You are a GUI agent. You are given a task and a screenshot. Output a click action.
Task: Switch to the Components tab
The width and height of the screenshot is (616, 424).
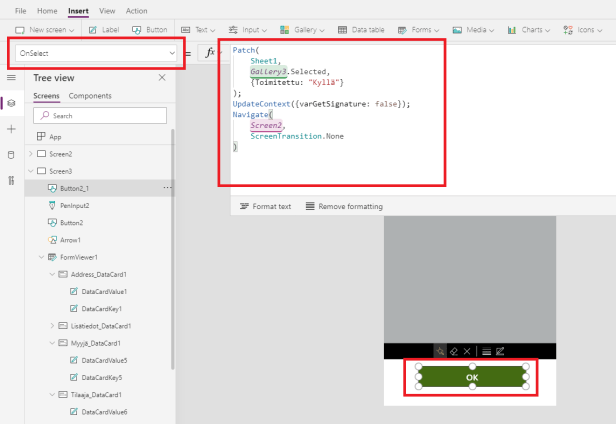[x=90, y=96]
